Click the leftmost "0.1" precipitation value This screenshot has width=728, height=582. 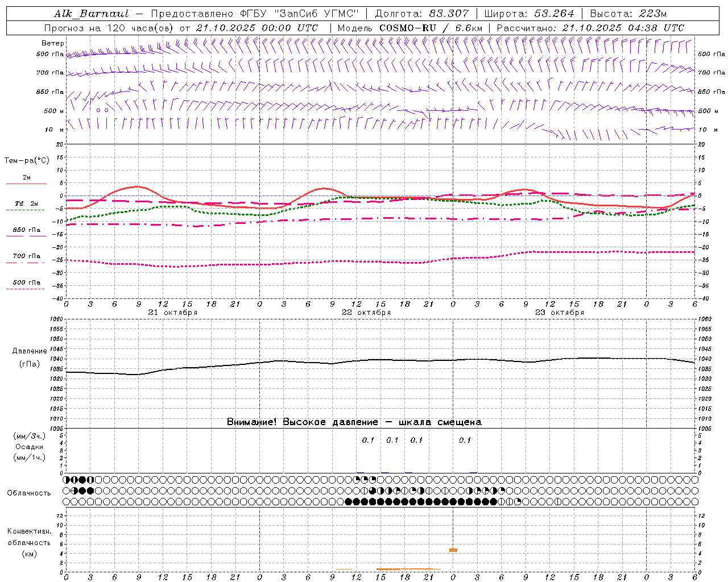pos(369,440)
